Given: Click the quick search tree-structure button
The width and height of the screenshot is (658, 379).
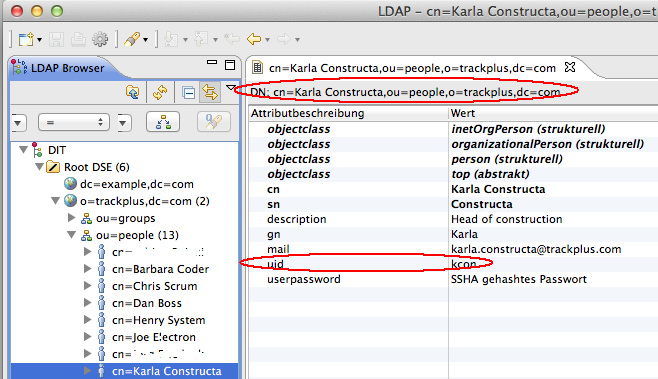Looking at the screenshot, I should (x=163, y=122).
